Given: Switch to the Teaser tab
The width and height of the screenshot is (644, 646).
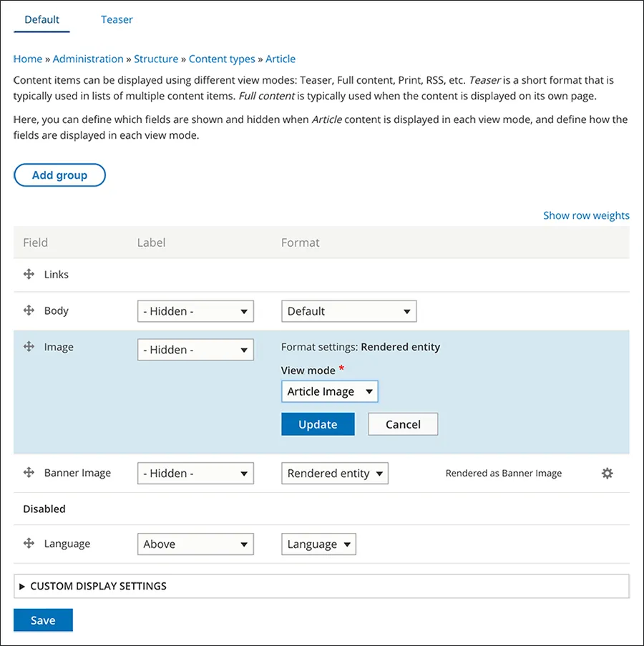Looking at the screenshot, I should [117, 19].
